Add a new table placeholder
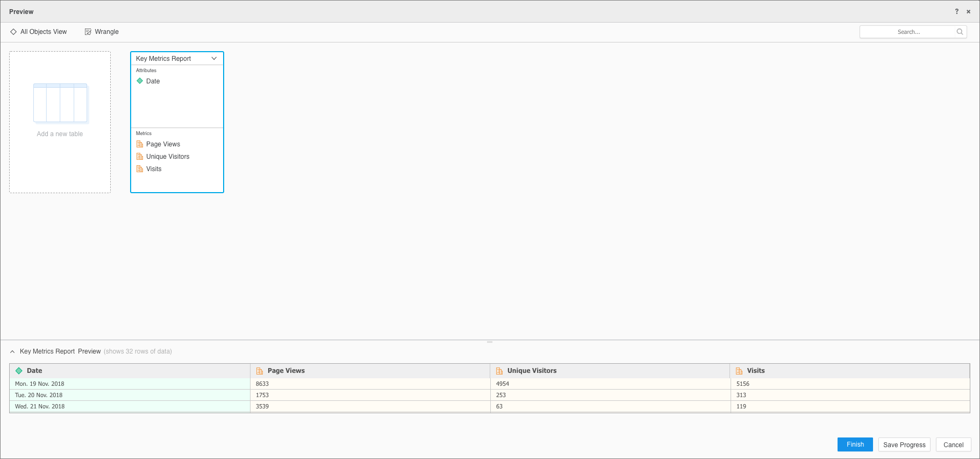The width and height of the screenshot is (980, 459). point(60,122)
